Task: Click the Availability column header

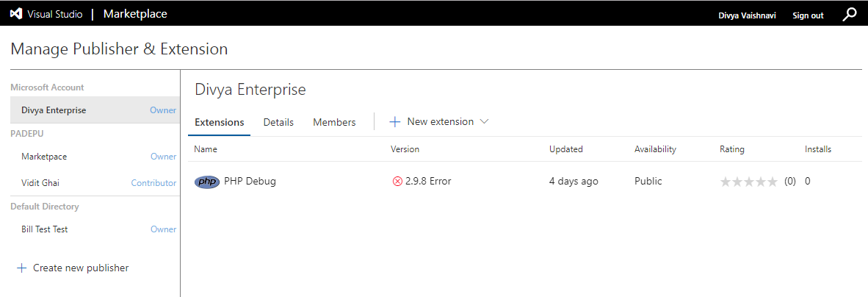Action: pos(656,149)
